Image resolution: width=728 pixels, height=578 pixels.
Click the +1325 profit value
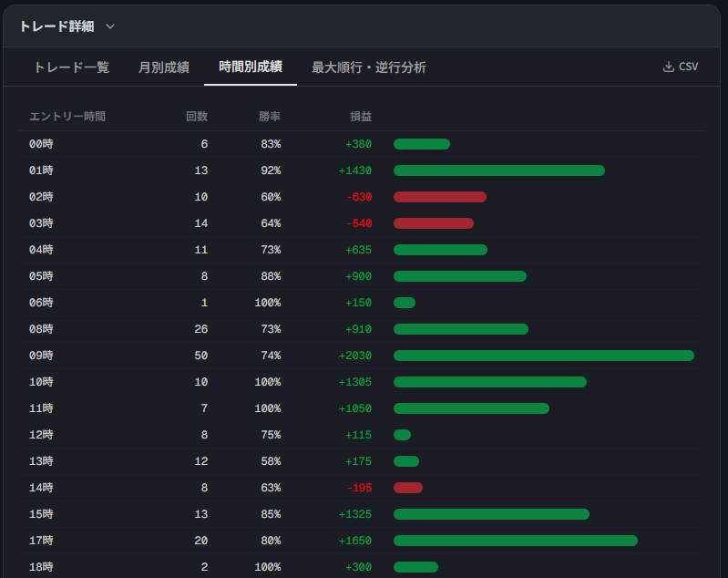355,515
